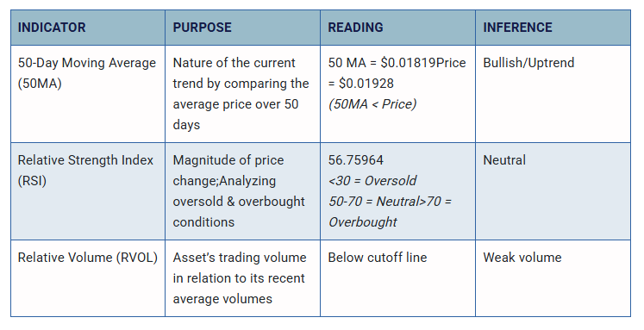Select the Relative Volume (RVOL) cell
The height and width of the screenshot is (330, 644).
pyautogui.click(x=88, y=278)
